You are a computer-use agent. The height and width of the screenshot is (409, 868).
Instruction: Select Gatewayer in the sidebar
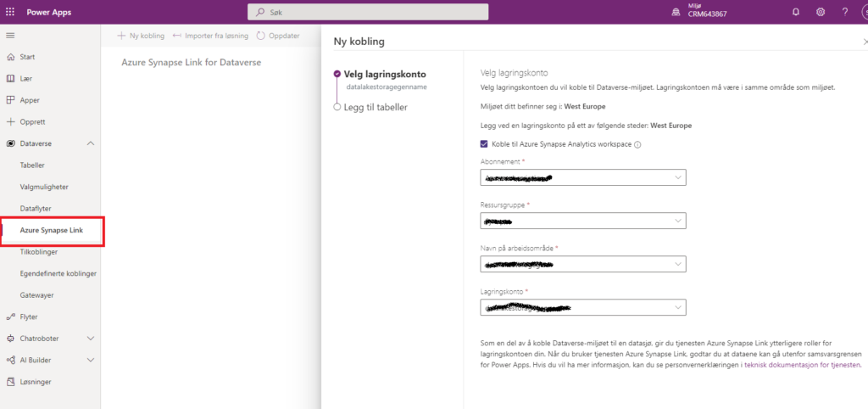click(x=36, y=295)
